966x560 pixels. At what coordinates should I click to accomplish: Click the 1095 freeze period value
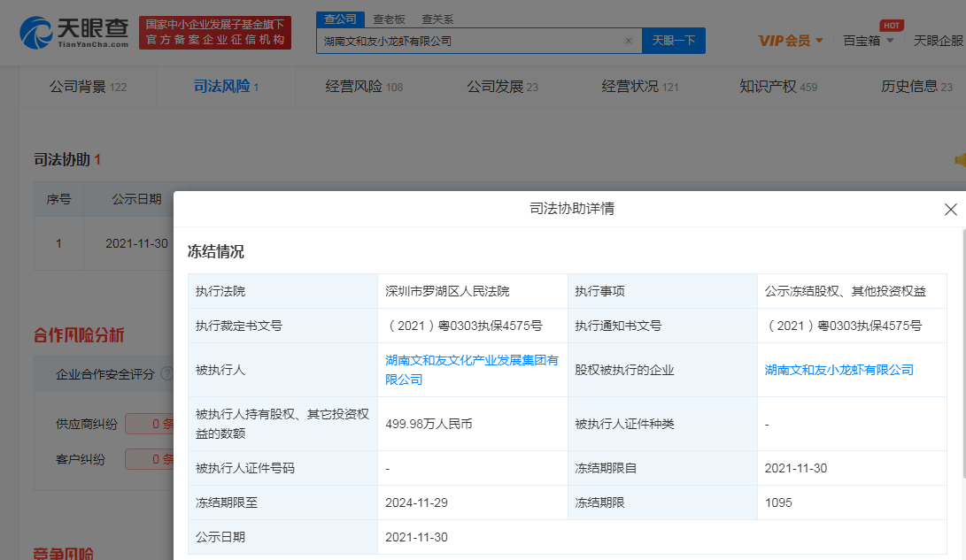point(778,502)
